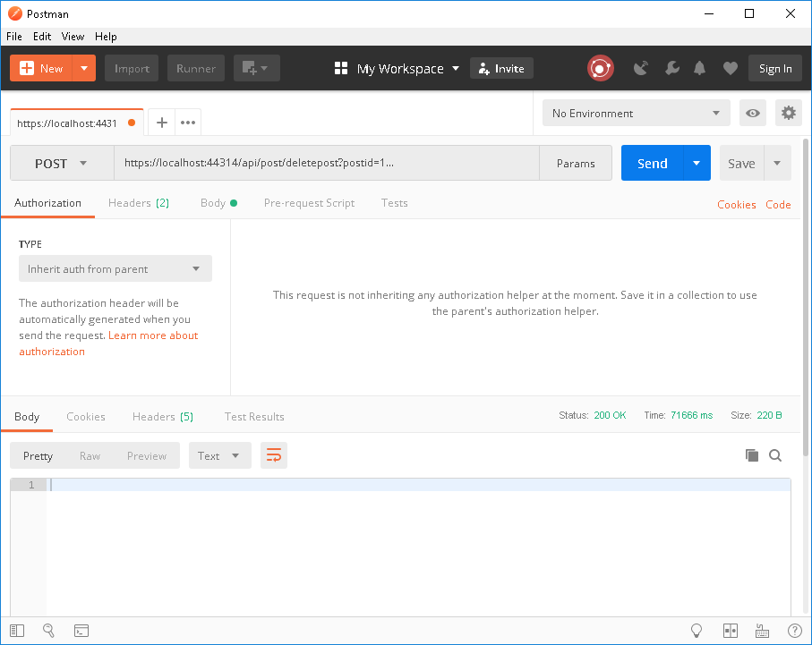Open the File menu
The image size is (812, 645).
(14, 37)
